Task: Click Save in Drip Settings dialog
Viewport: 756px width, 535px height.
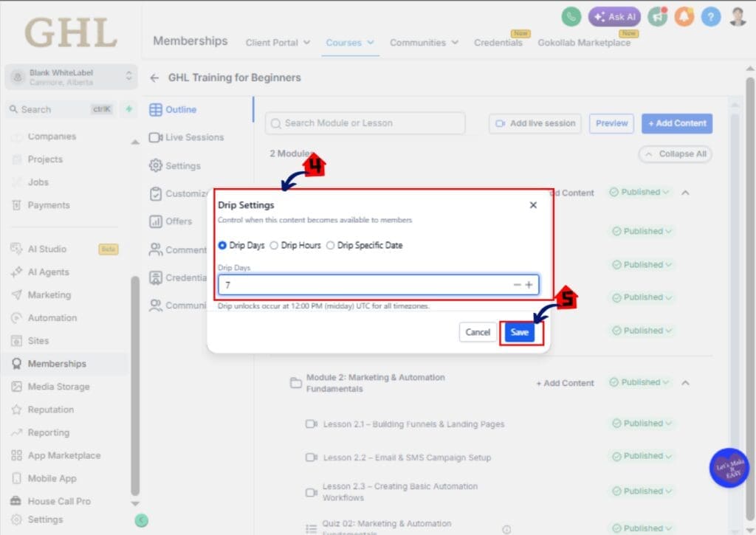Action: click(520, 332)
